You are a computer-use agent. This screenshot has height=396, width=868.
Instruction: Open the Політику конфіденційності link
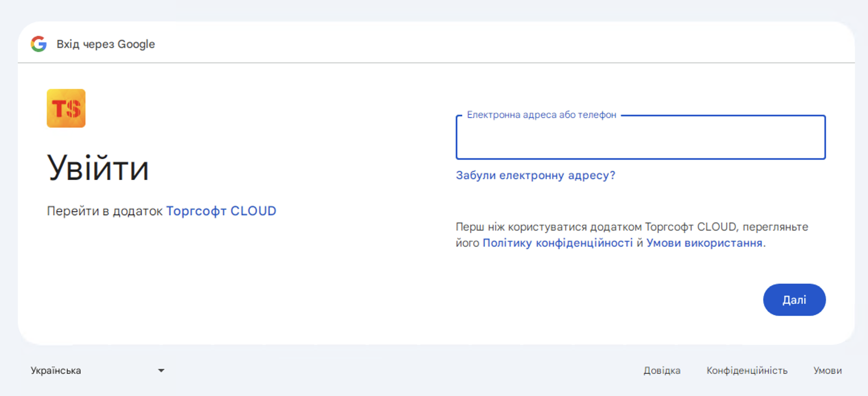(557, 243)
